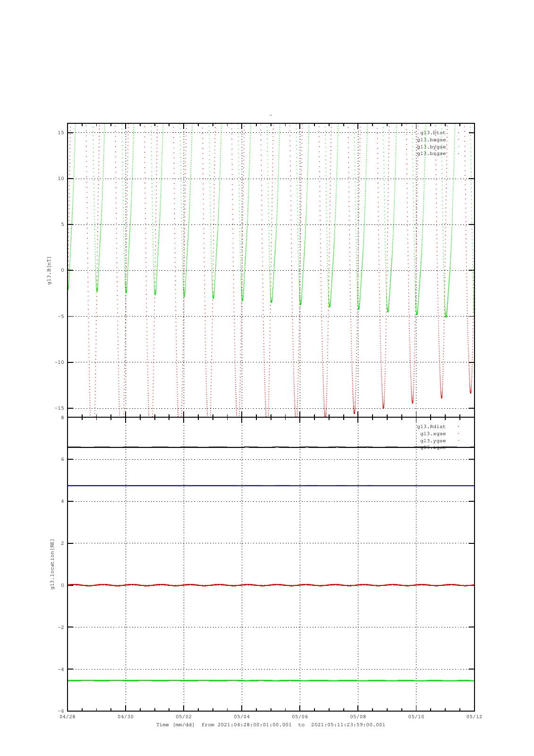Click the 05/02 date tick label

(184, 717)
